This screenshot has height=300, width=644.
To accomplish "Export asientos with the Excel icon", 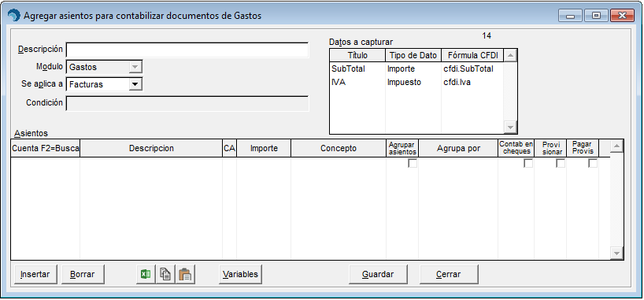I will pyautogui.click(x=146, y=274).
